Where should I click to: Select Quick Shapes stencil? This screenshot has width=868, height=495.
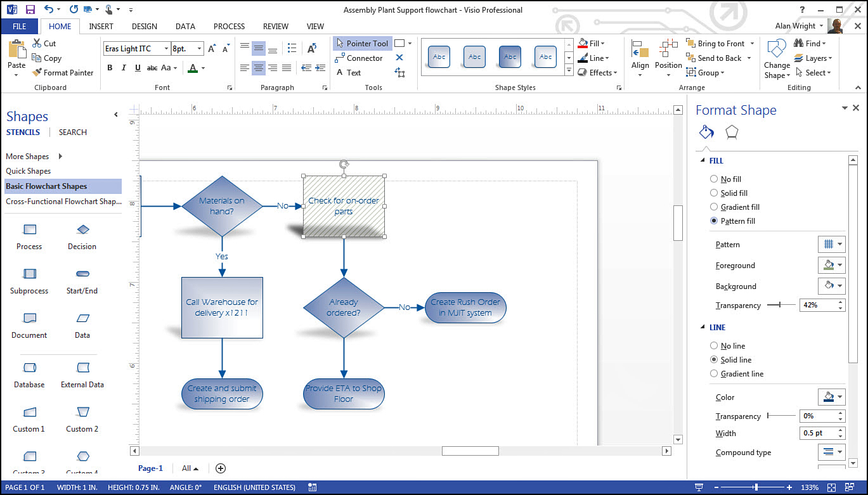coord(29,171)
